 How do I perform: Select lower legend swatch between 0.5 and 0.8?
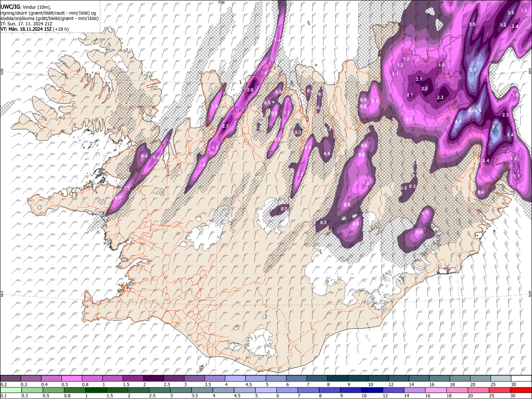[x=53, y=390]
